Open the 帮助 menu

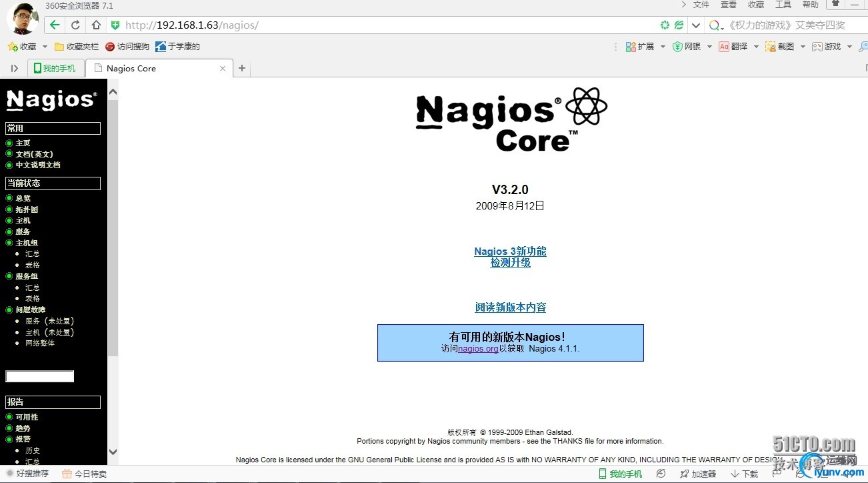point(811,5)
